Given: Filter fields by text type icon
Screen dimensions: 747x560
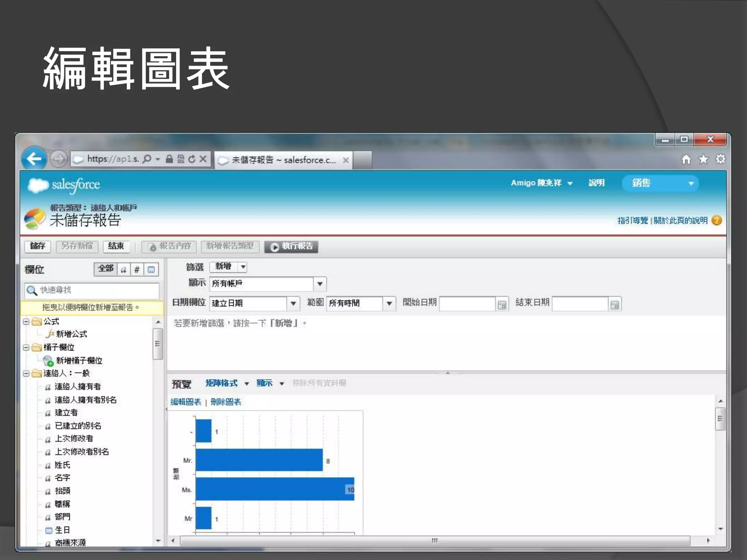Looking at the screenshot, I should pyautogui.click(x=124, y=269).
